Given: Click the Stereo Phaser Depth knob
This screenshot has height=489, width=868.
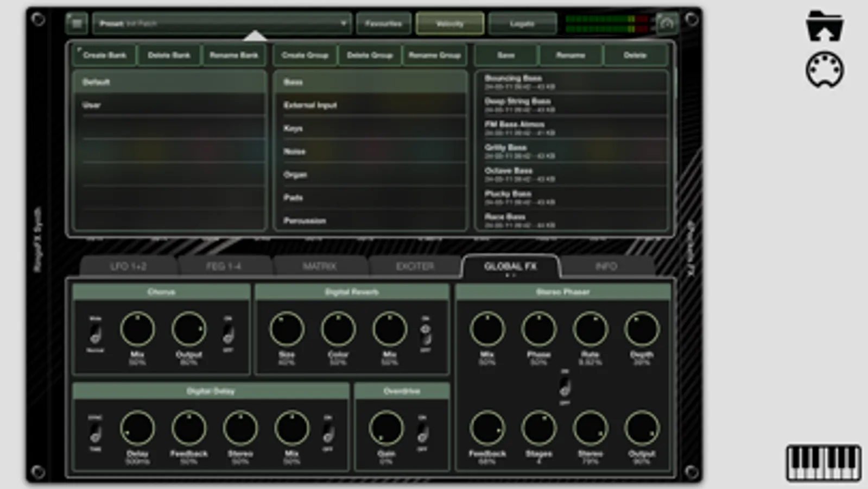Looking at the screenshot, I should 642,329.
